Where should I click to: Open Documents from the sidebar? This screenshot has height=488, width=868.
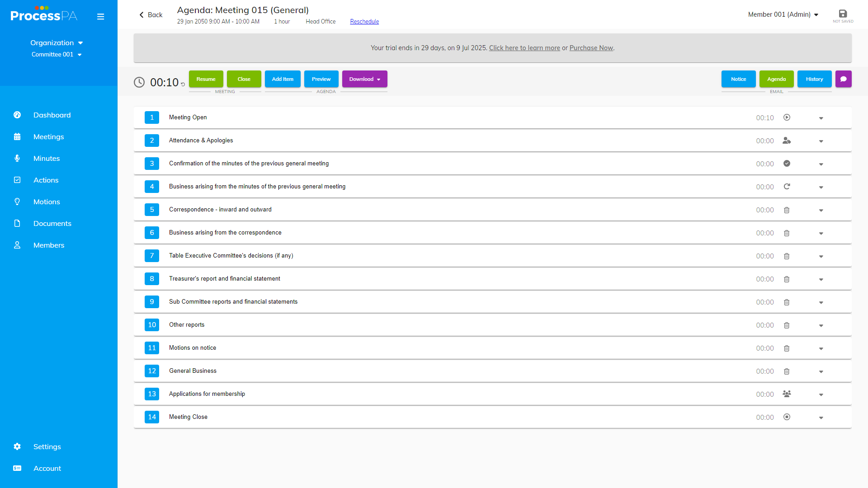tap(52, 224)
